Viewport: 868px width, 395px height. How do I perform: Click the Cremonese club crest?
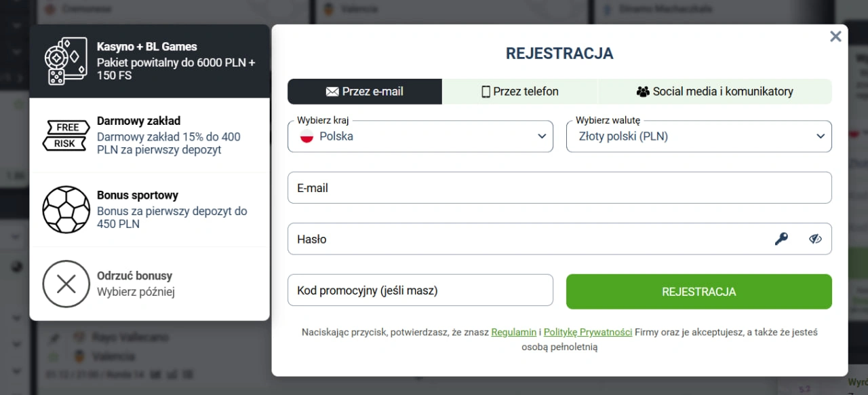[x=50, y=9]
